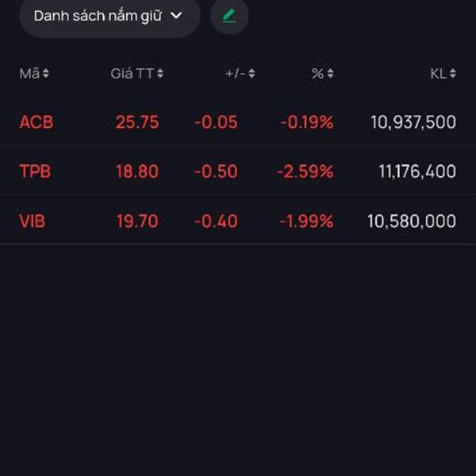Image resolution: width=476 pixels, height=476 pixels.
Task: Select ACB price 25.75
Action: [x=137, y=122]
